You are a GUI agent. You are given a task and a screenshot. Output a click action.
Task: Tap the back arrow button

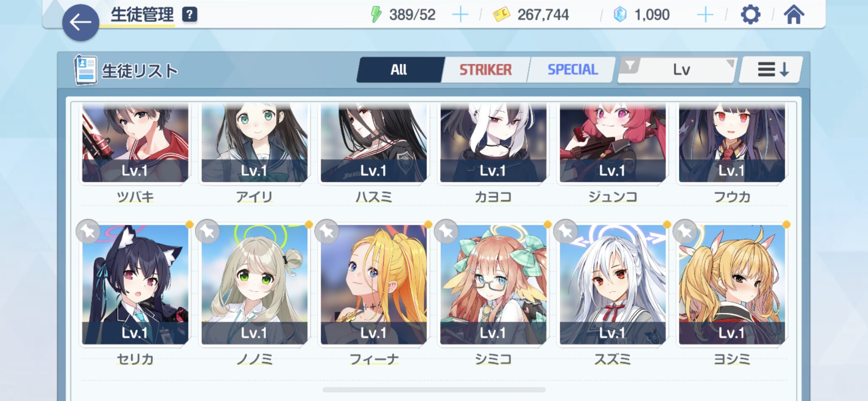pos(81,23)
